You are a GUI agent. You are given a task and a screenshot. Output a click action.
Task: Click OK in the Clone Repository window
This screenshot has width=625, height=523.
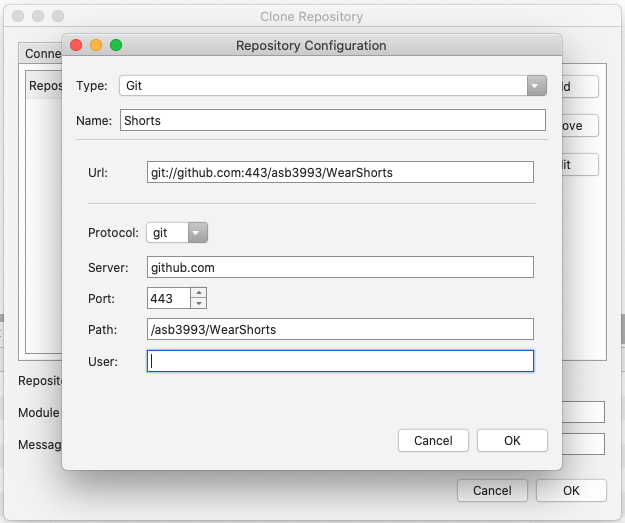(x=571, y=490)
